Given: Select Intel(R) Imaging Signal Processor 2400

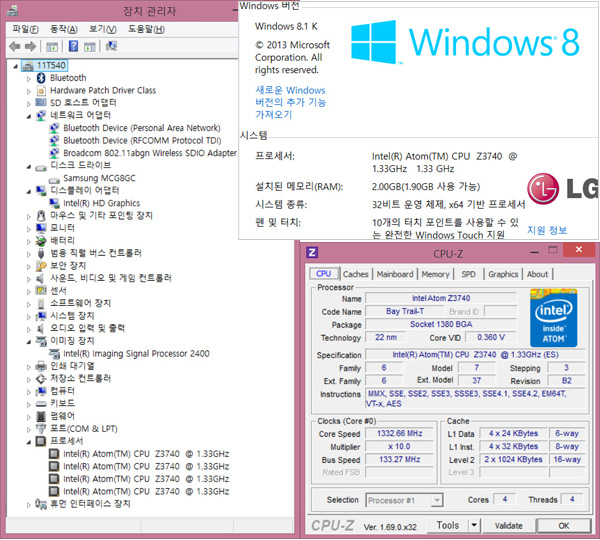Looking at the screenshot, I should click(x=136, y=354).
